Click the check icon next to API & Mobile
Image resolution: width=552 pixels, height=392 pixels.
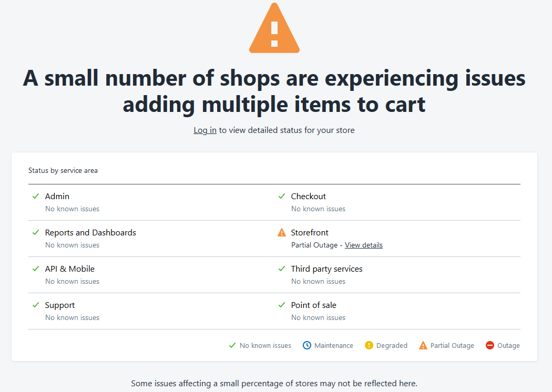(35, 269)
